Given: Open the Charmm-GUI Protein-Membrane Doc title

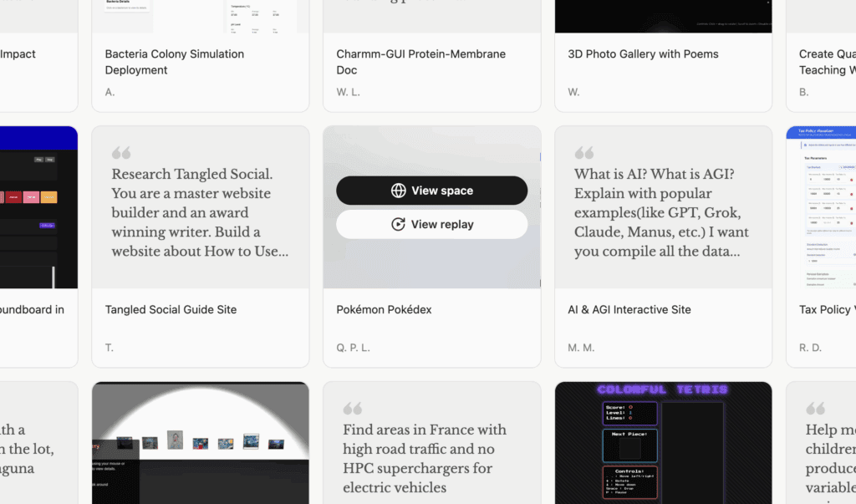Looking at the screenshot, I should coord(421,62).
